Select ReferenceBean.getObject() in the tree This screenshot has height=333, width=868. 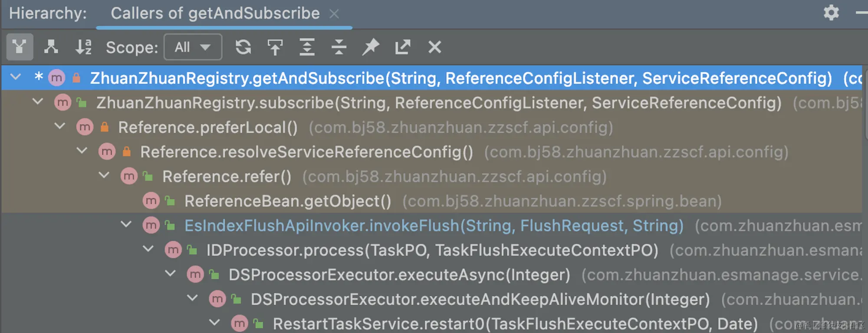[287, 201]
